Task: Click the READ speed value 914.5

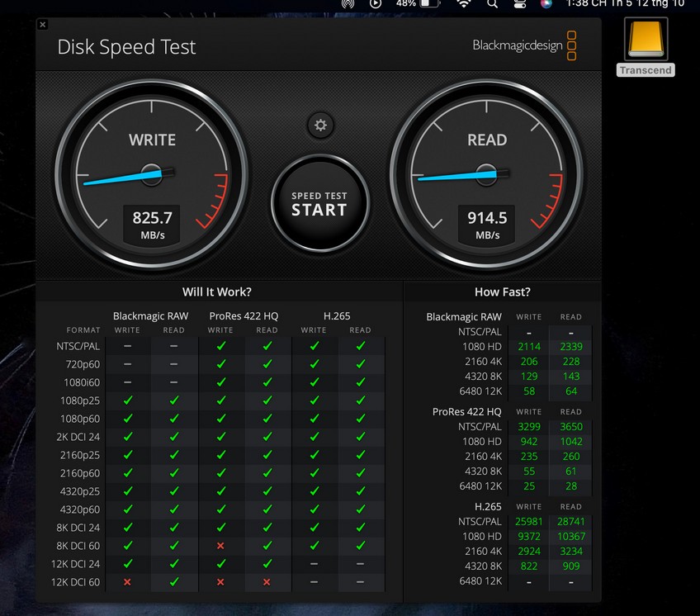Action: 487,218
